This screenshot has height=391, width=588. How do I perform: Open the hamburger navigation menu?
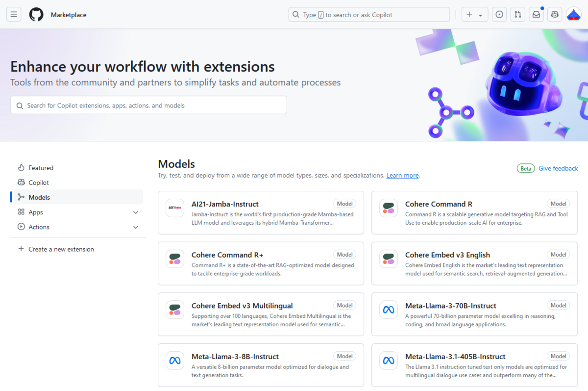coord(14,14)
